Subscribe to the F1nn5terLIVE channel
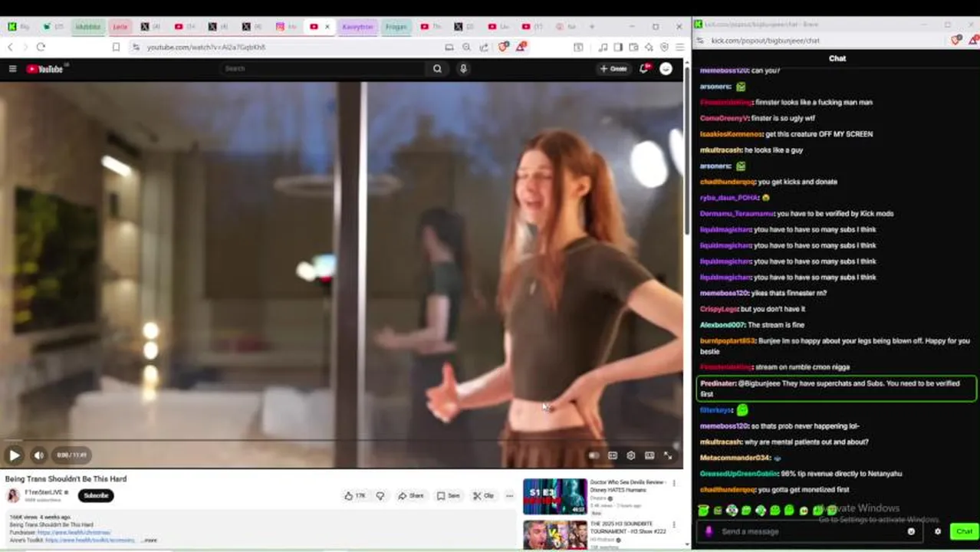Screen dimensions: 980x552 (96, 495)
